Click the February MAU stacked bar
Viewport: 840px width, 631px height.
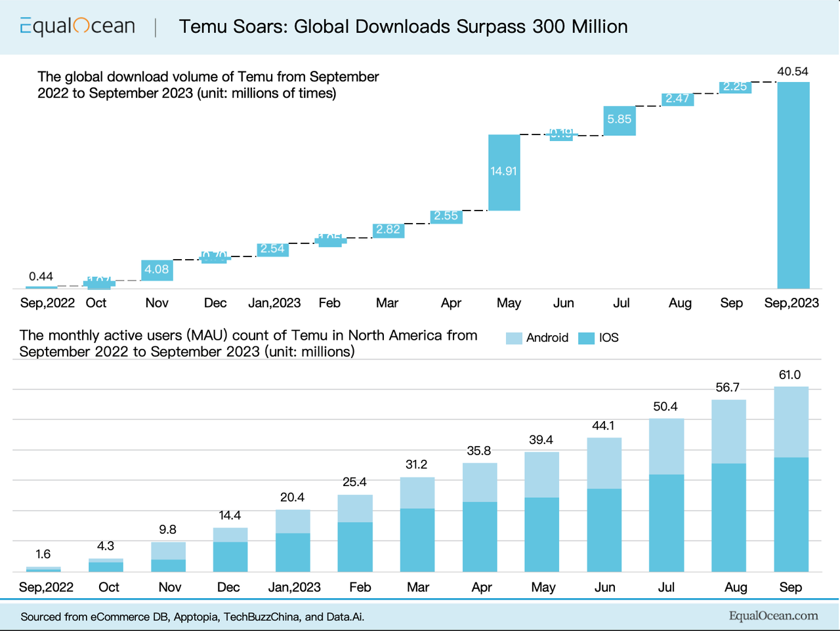[x=355, y=533]
